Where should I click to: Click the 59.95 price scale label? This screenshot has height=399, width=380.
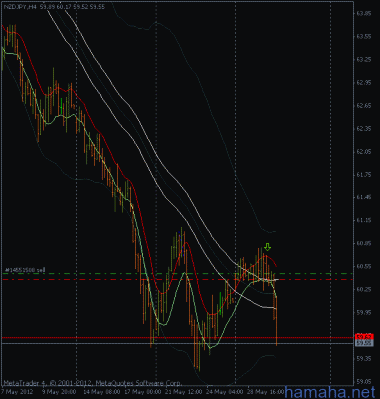pos(364,313)
